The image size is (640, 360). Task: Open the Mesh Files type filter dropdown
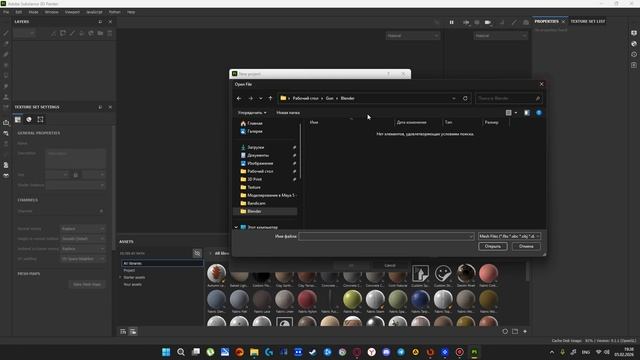(509, 236)
